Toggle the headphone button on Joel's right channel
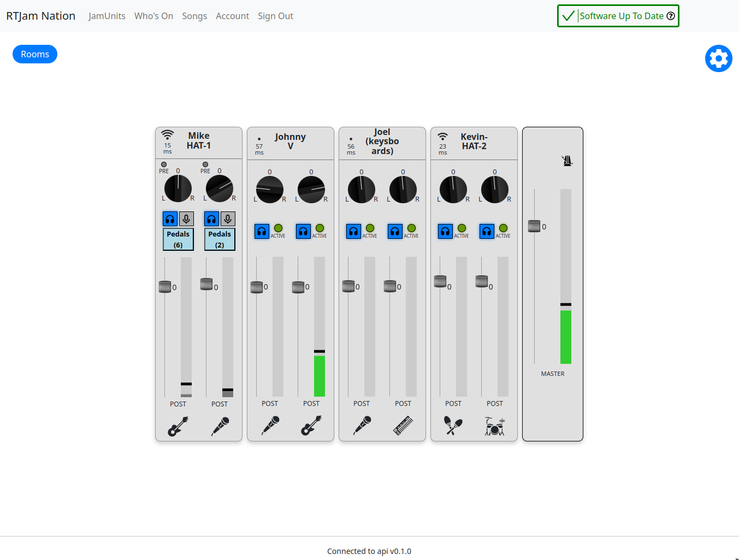Screen dimensions: 739x560 click(x=395, y=231)
